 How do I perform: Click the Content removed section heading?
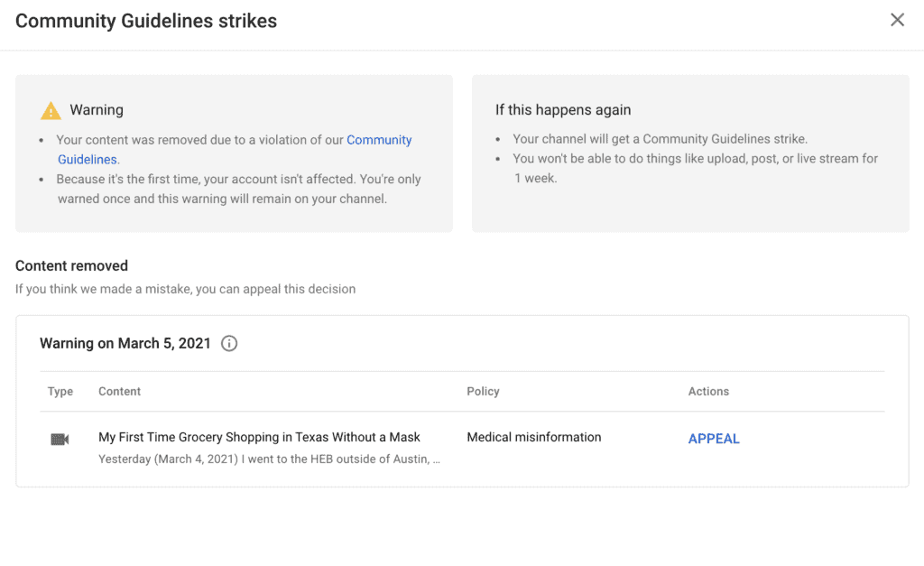(x=71, y=265)
